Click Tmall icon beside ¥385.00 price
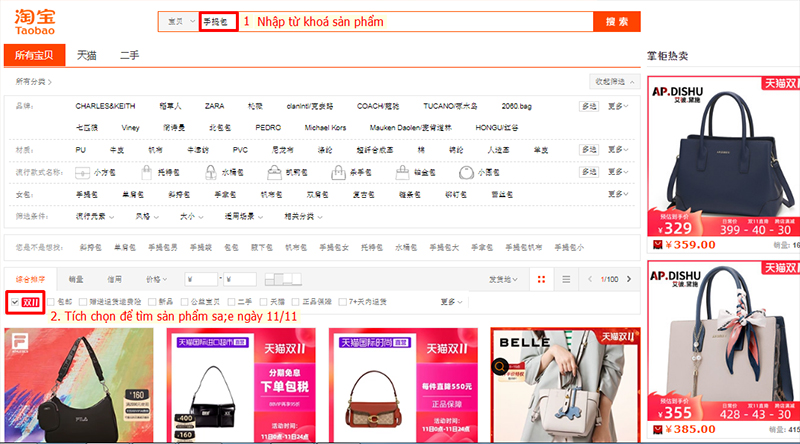 point(658,429)
